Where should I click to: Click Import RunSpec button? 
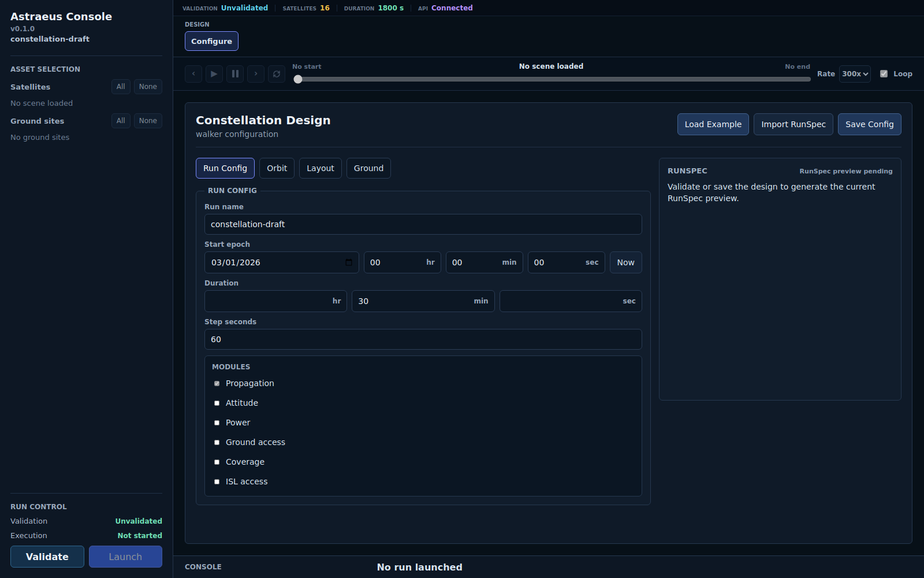click(793, 124)
